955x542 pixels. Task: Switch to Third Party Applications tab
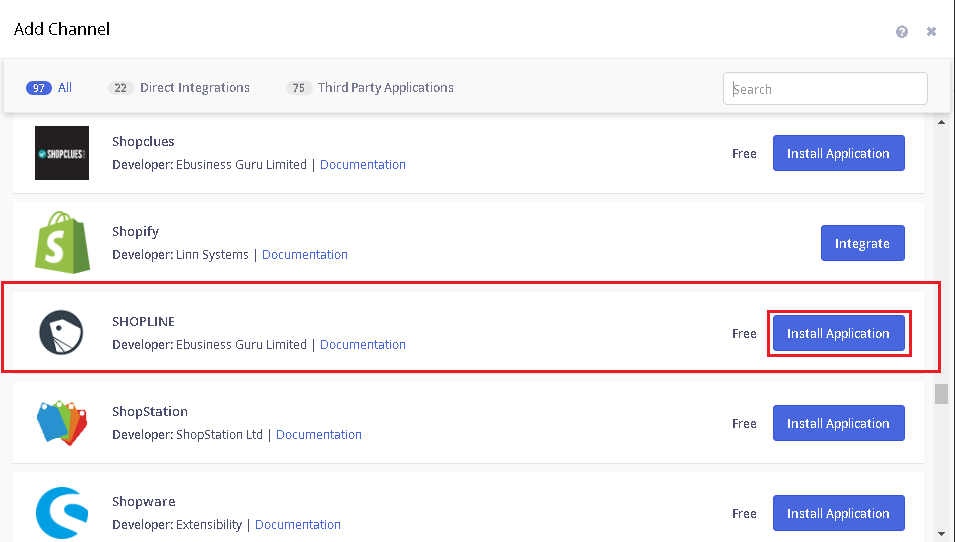[370, 88]
